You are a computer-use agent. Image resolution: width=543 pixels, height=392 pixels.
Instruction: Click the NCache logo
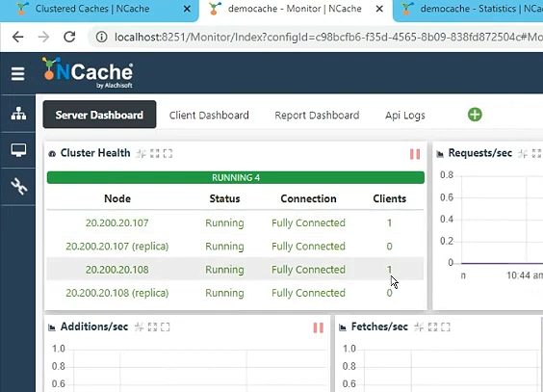click(x=88, y=72)
